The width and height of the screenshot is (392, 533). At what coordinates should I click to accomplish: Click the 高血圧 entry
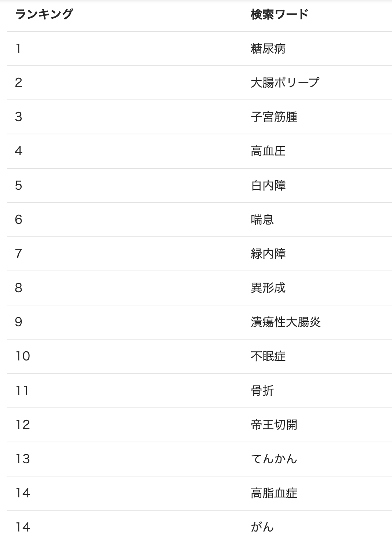268,151
